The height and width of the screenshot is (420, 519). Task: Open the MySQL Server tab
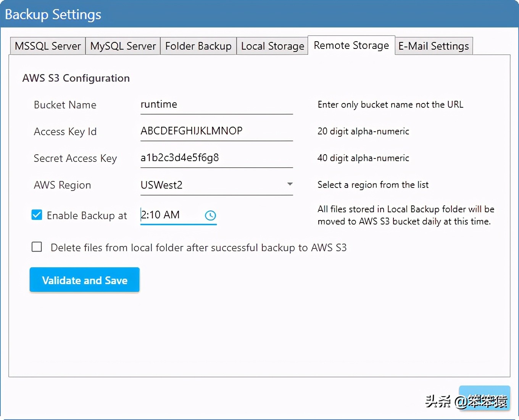pyautogui.click(x=122, y=45)
